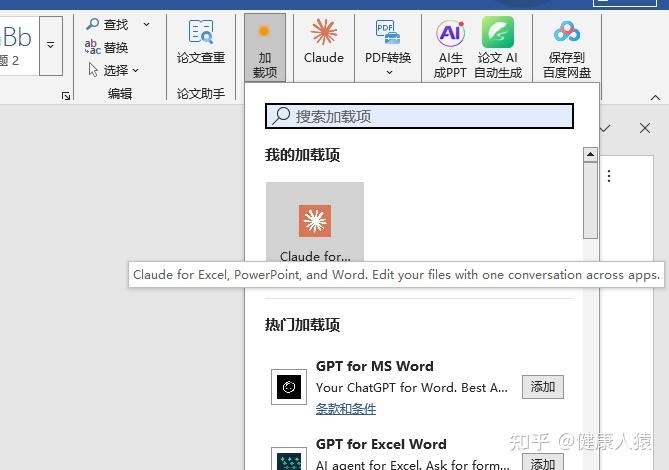Click 保存到百度网盘 button

567,49
